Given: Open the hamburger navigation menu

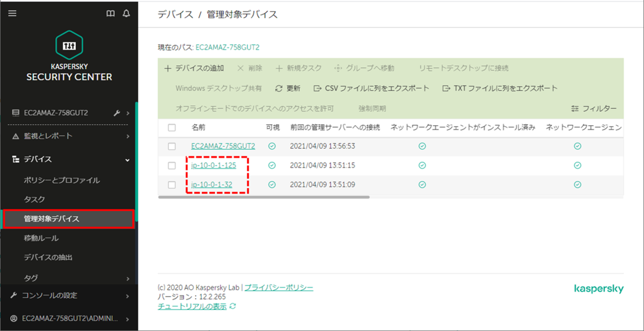Looking at the screenshot, I should (x=12, y=13).
